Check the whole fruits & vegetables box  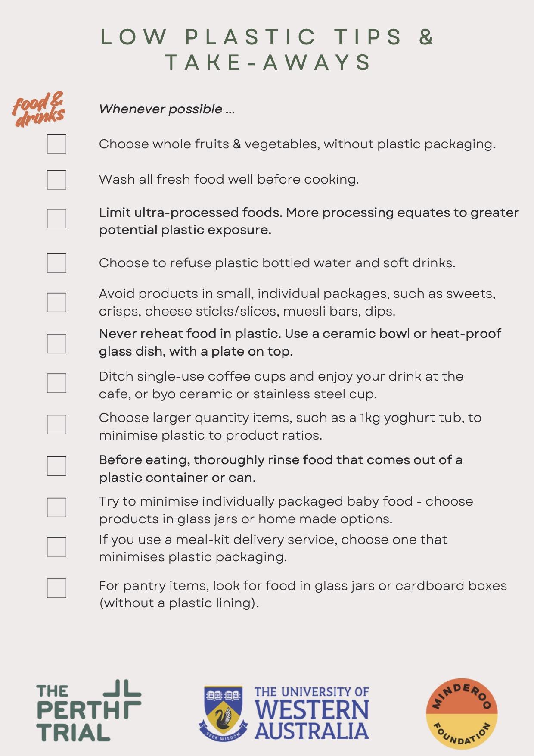click(x=56, y=144)
